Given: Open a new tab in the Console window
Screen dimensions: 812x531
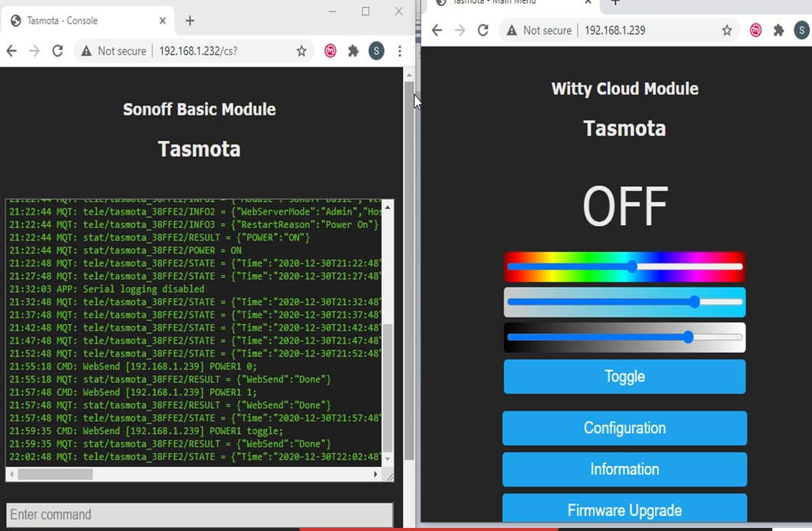Looking at the screenshot, I should point(190,21).
